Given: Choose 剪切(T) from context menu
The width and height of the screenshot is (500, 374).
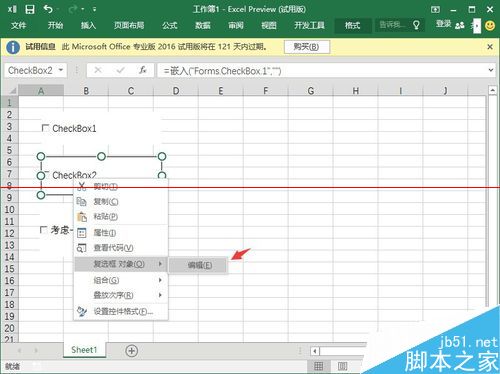Looking at the screenshot, I should (x=121, y=186).
